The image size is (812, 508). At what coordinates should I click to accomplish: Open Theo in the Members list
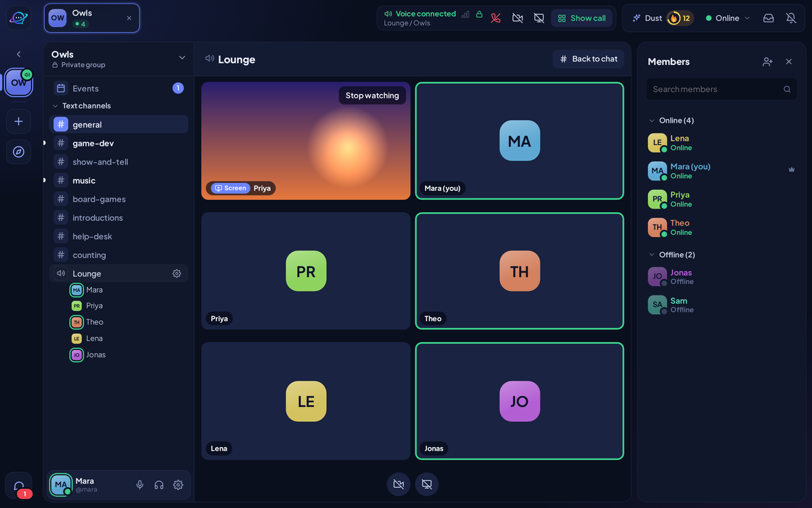[721, 228]
